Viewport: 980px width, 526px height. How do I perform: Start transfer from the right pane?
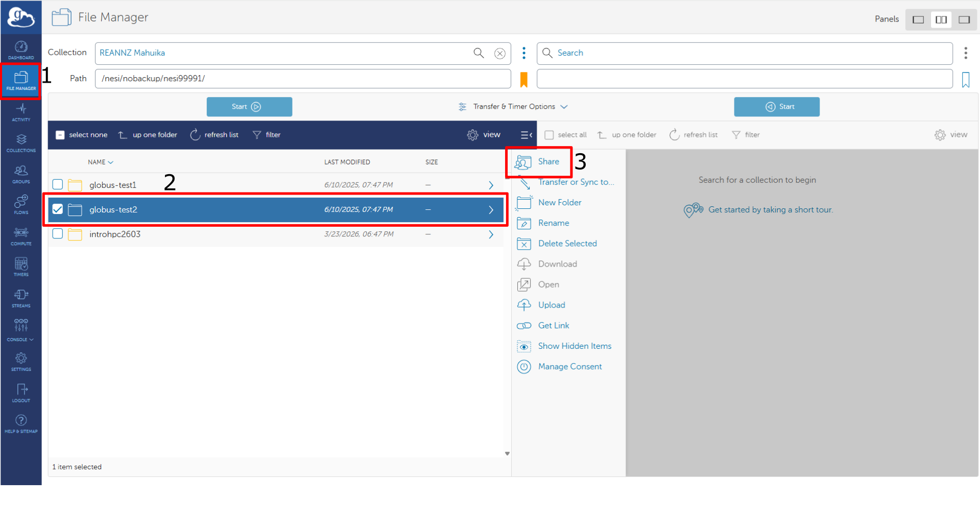(777, 107)
